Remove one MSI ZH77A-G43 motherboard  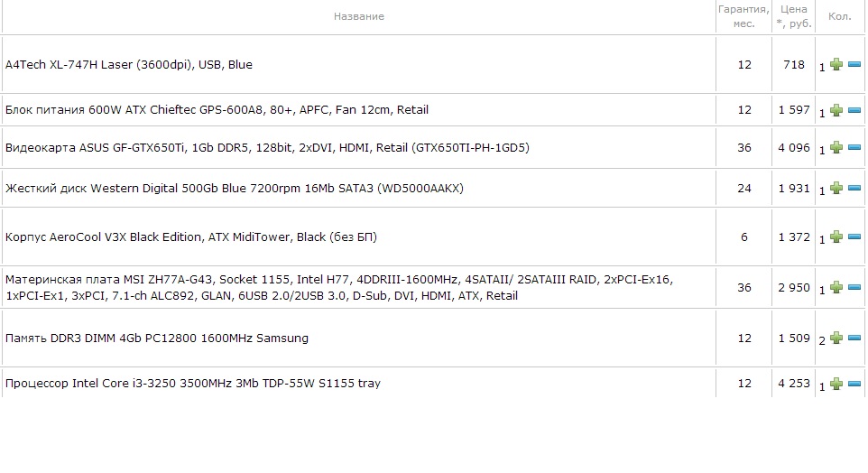click(x=854, y=288)
